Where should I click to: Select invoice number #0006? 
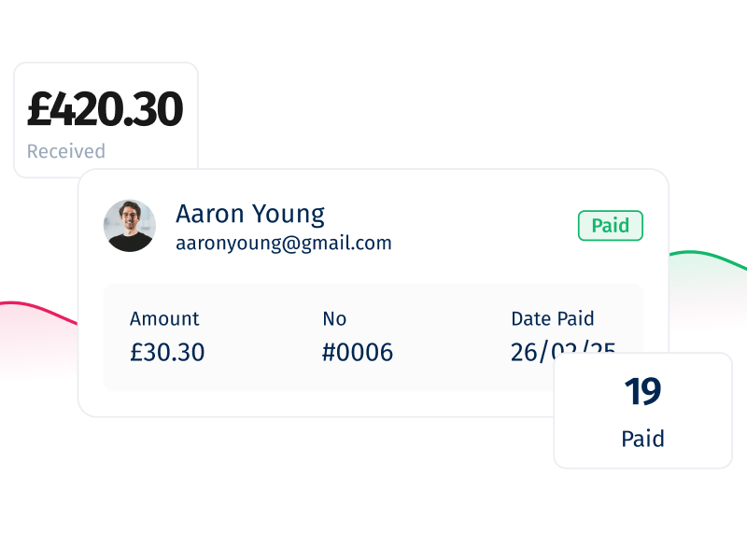(x=358, y=353)
